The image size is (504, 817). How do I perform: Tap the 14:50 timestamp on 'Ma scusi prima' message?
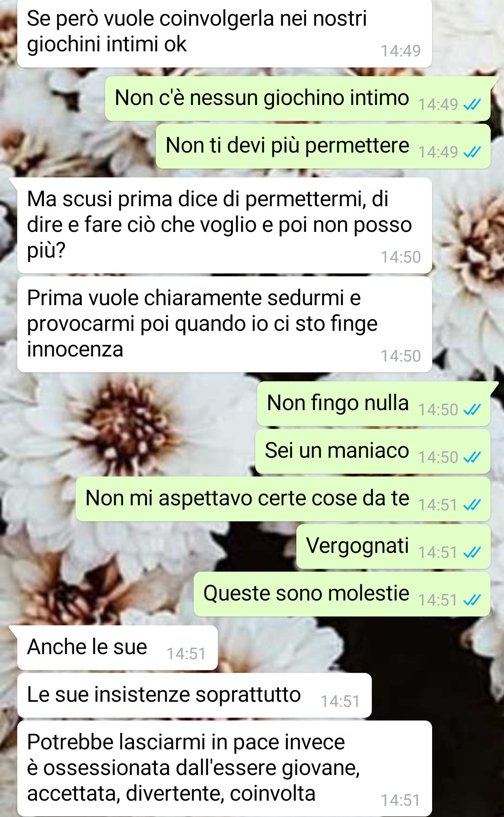click(x=401, y=258)
